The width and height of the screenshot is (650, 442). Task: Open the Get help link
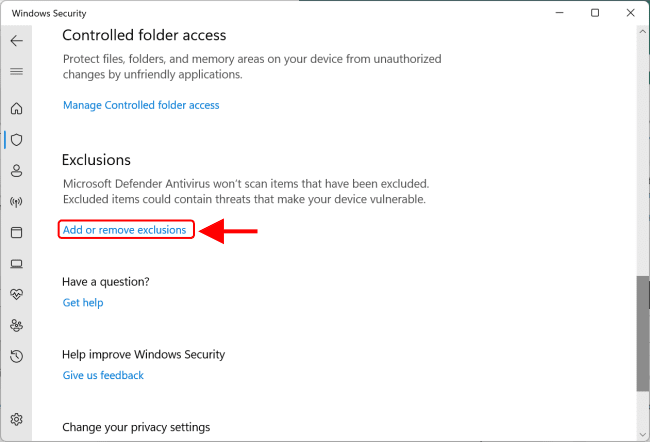coord(83,302)
